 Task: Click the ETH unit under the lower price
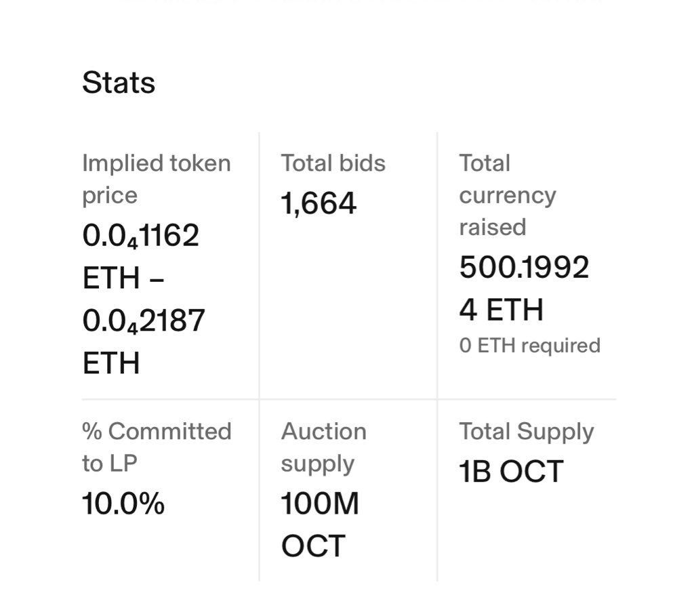click(x=111, y=278)
